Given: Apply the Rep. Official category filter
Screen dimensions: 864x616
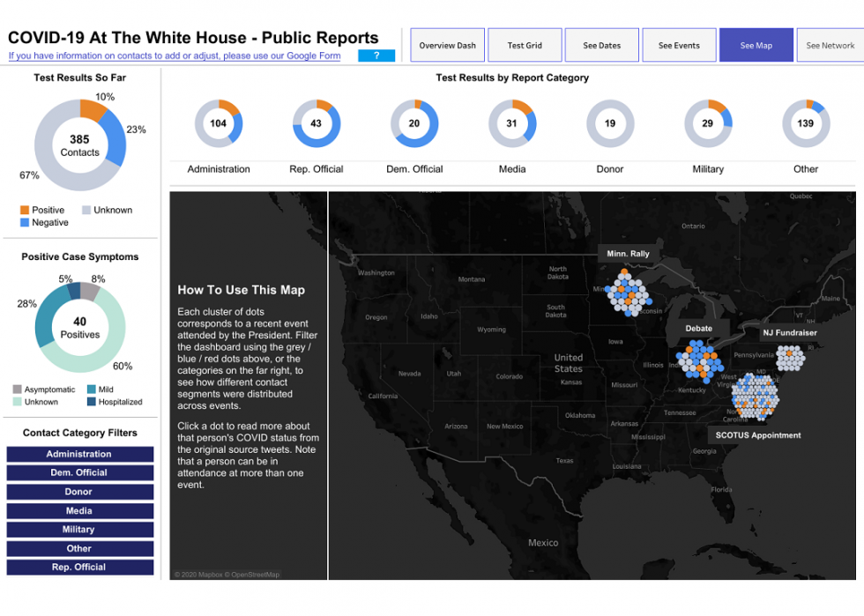Looking at the screenshot, I should pyautogui.click(x=80, y=567).
